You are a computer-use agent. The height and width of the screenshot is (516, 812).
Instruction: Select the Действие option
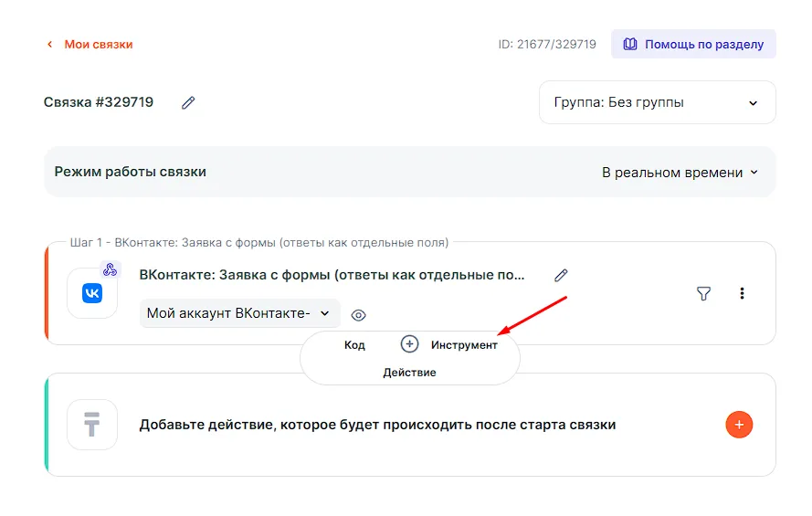click(x=409, y=373)
